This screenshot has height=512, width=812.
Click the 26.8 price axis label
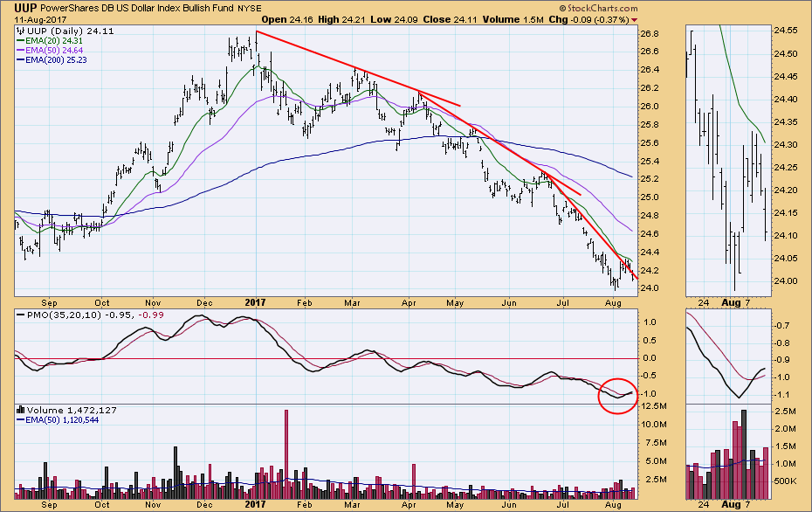coord(650,34)
